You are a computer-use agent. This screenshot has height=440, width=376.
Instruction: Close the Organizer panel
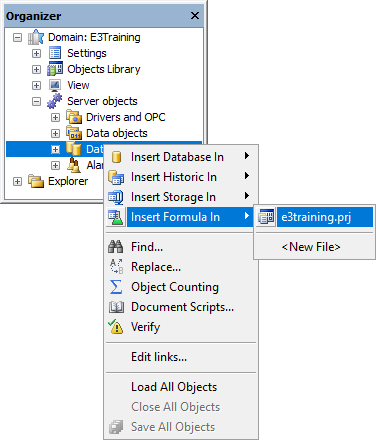(x=195, y=15)
